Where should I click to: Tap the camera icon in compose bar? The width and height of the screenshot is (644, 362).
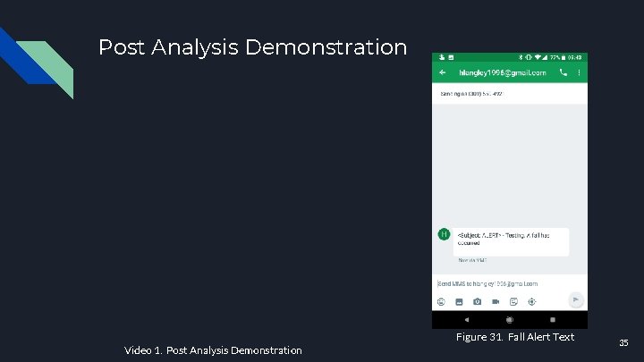click(x=478, y=302)
